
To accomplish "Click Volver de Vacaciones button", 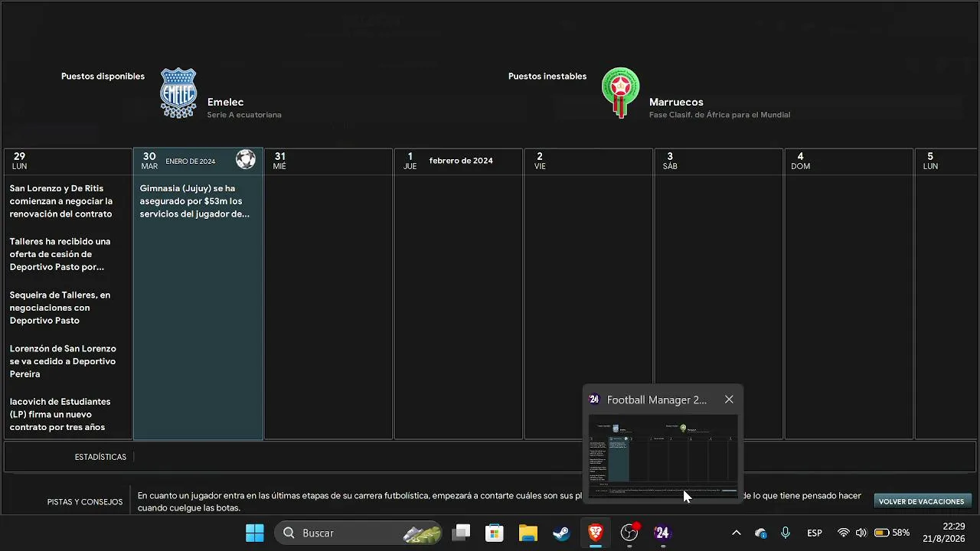I will [x=922, y=501].
